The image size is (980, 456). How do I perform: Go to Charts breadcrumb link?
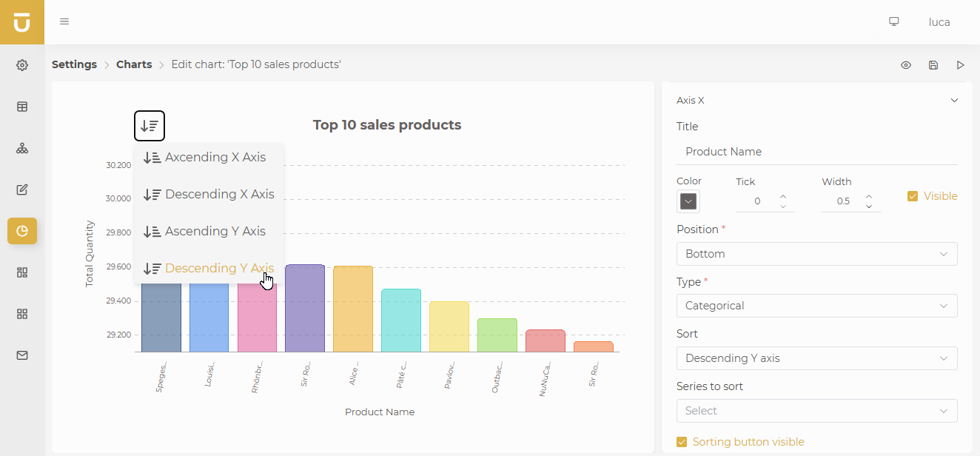(x=134, y=64)
